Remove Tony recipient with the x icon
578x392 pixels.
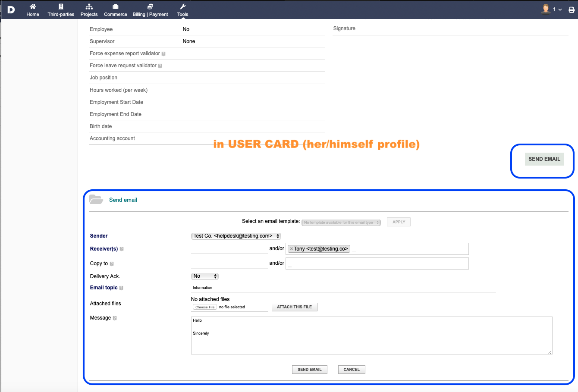tap(291, 249)
